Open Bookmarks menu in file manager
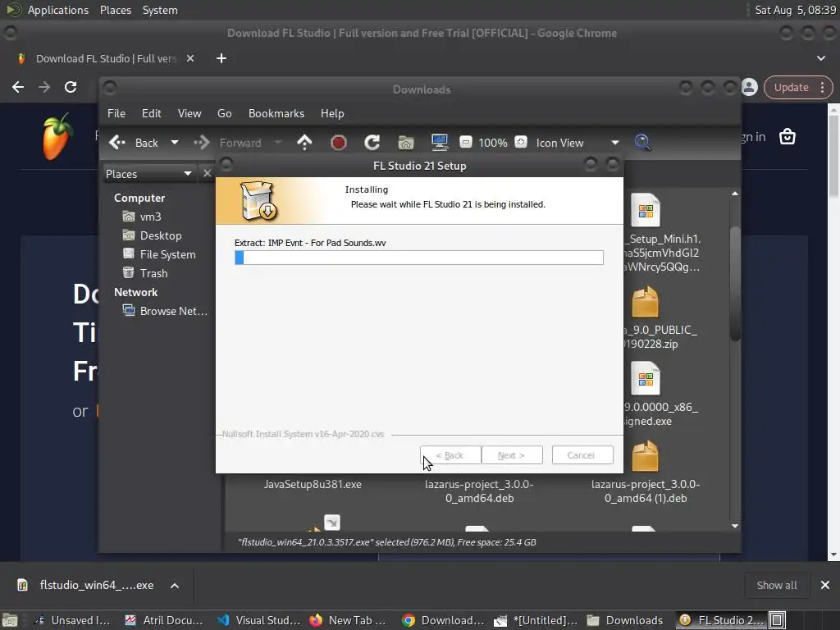Screen dimensions: 840x630 tap(276, 113)
